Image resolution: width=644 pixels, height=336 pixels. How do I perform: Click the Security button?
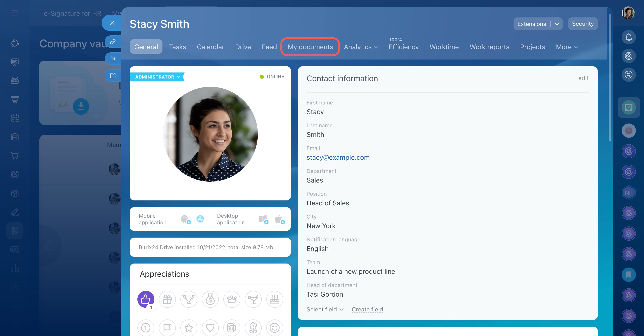point(583,24)
